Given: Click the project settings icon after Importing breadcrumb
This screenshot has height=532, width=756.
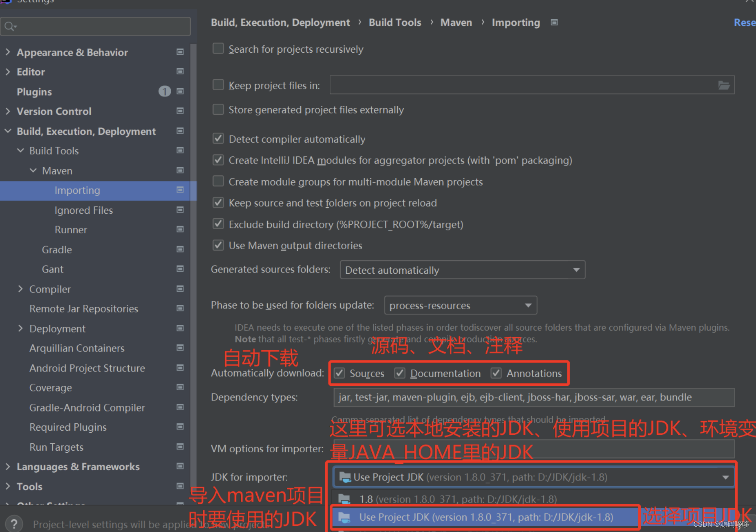Looking at the screenshot, I should coord(554,22).
